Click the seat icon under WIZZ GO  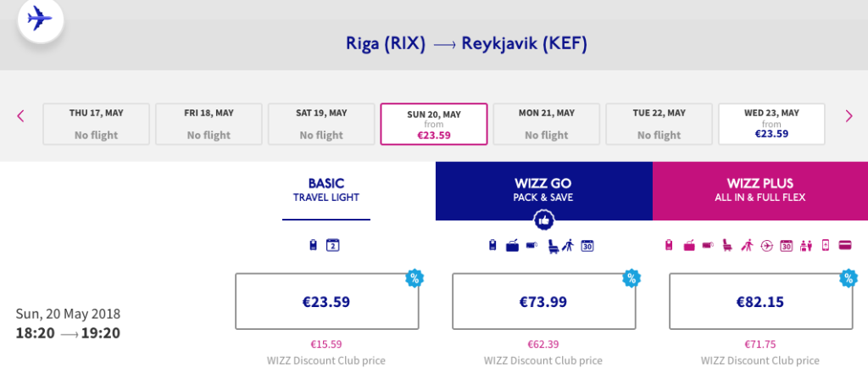(x=553, y=246)
